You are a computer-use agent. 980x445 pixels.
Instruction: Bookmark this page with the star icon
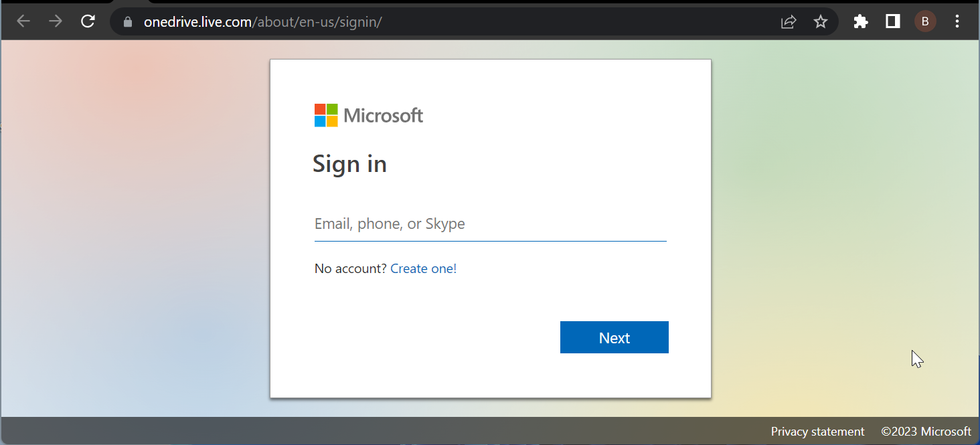pyautogui.click(x=821, y=22)
